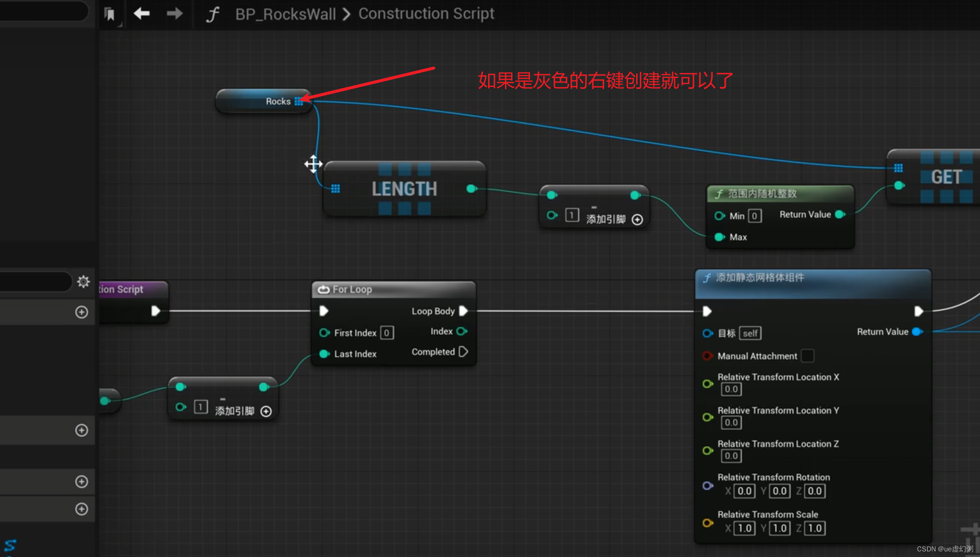
Task: Click the gear settings icon in left panel
Action: click(x=83, y=282)
